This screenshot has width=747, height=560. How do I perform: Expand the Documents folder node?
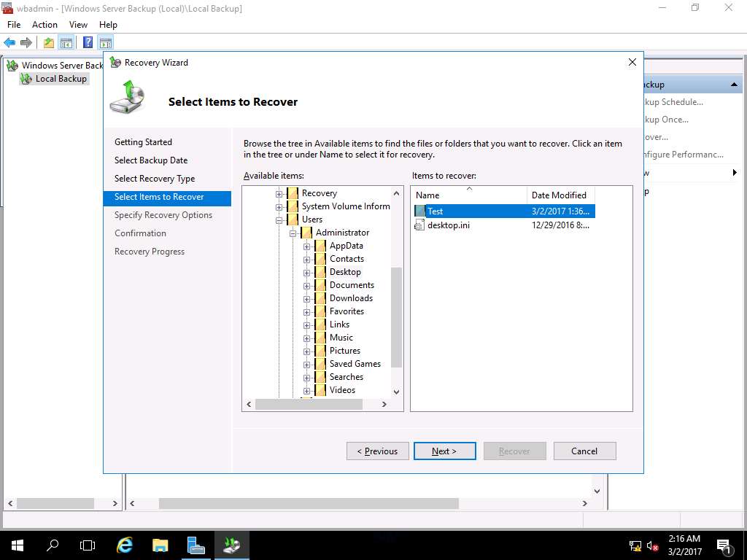[307, 286]
